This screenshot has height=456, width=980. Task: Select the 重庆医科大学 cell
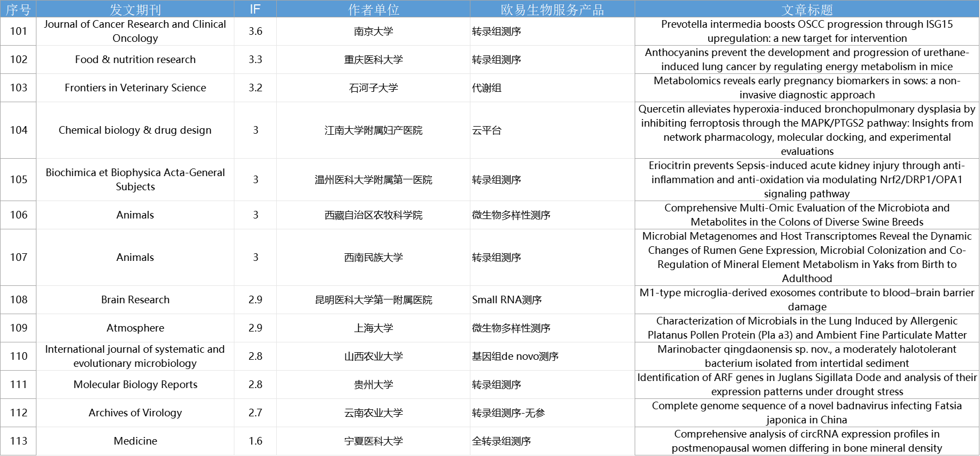(374, 60)
